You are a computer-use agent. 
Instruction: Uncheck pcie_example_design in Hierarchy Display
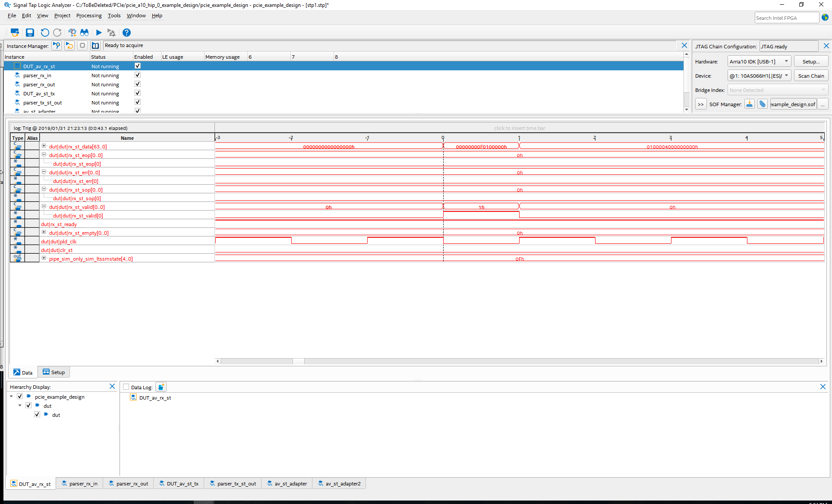20,396
